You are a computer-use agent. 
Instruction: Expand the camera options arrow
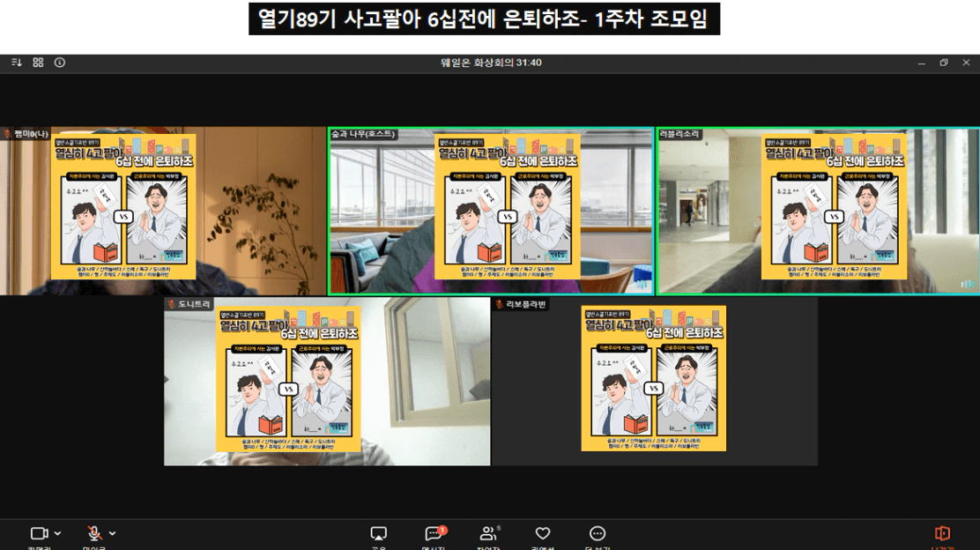coord(57,533)
